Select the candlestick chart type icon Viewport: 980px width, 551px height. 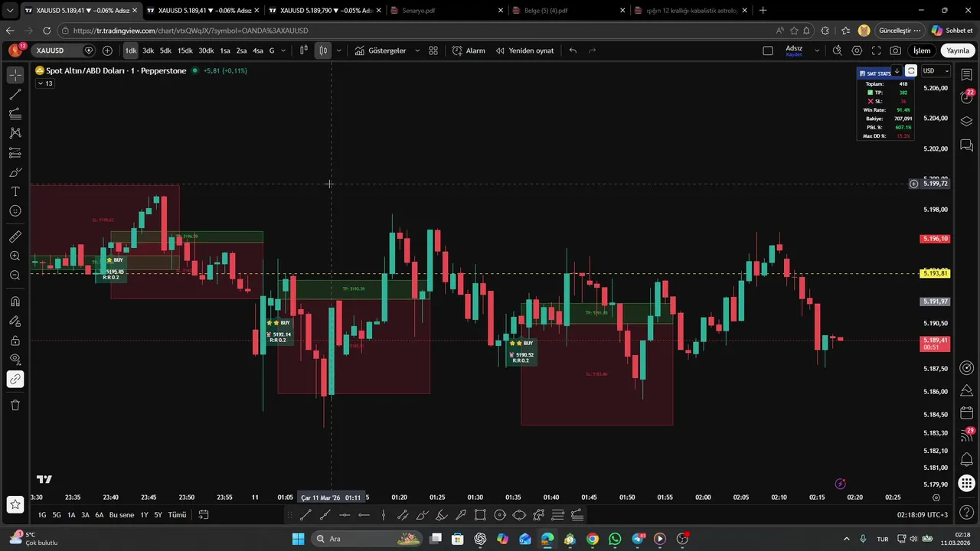[x=323, y=51]
